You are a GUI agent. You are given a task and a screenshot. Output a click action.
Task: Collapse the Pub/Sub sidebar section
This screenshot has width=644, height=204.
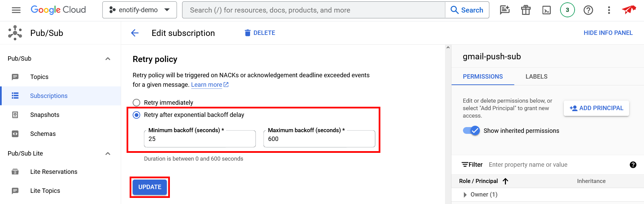(108, 59)
